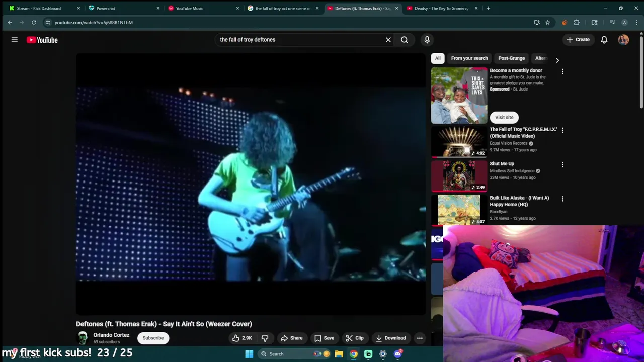Close the Powerchat tab

158,8
